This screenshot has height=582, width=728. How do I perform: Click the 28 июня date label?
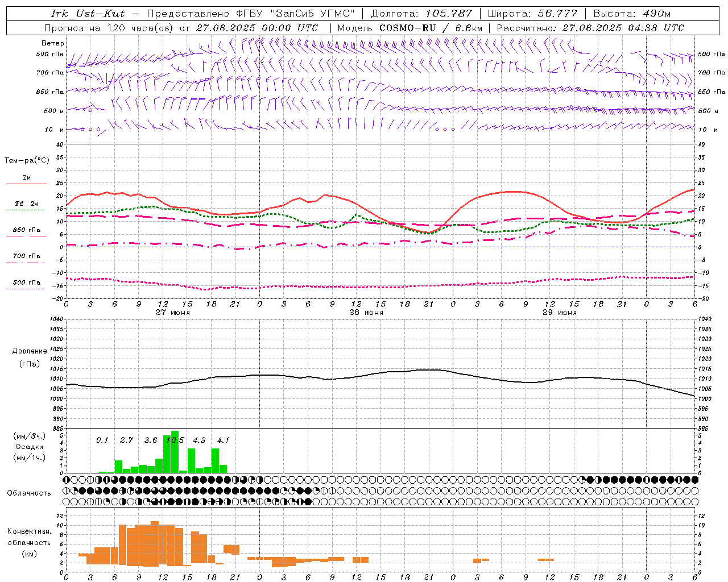point(366,313)
